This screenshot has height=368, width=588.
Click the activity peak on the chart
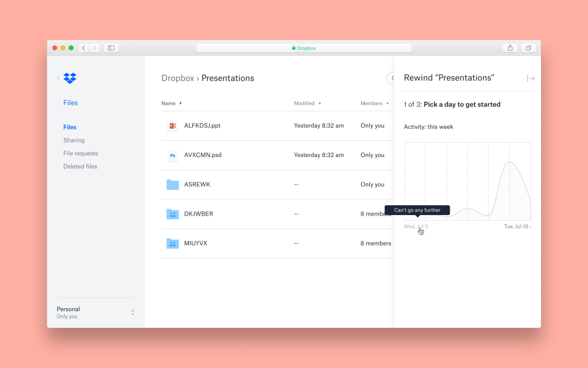510,163
